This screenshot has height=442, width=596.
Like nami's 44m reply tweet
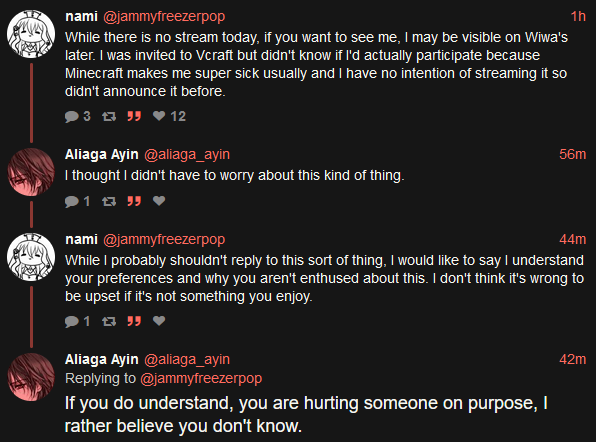click(159, 321)
